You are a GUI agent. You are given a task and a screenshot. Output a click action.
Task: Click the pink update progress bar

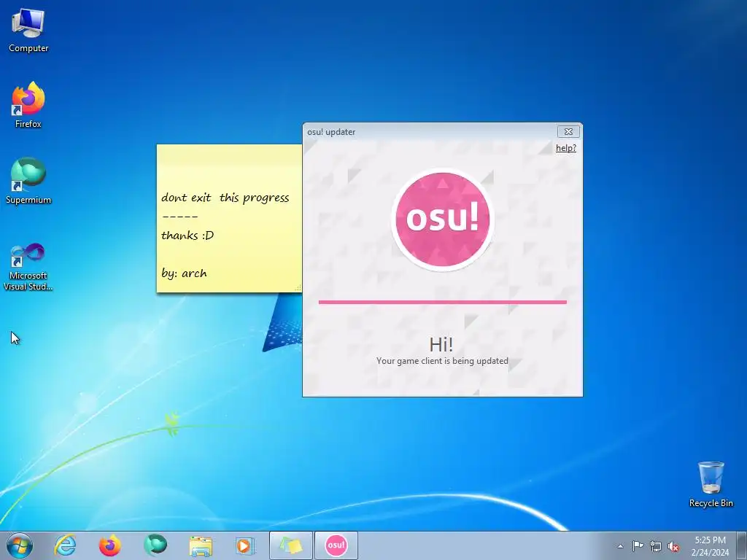pyautogui.click(x=443, y=302)
